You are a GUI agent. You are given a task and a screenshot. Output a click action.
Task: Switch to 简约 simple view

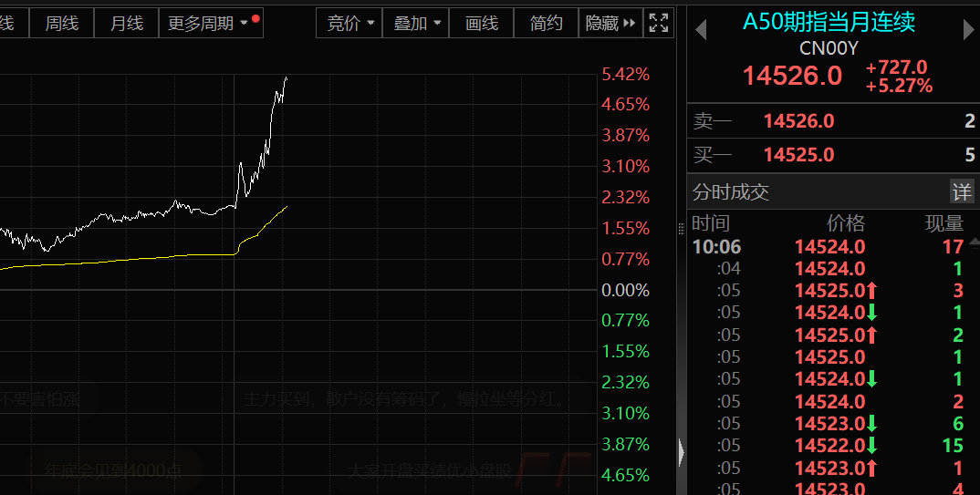click(547, 24)
